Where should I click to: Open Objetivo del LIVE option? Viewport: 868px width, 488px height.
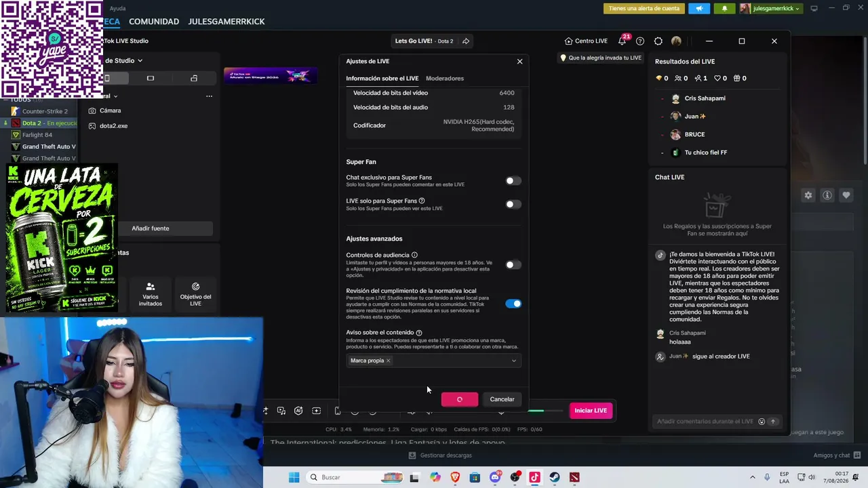tap(195, 295)
